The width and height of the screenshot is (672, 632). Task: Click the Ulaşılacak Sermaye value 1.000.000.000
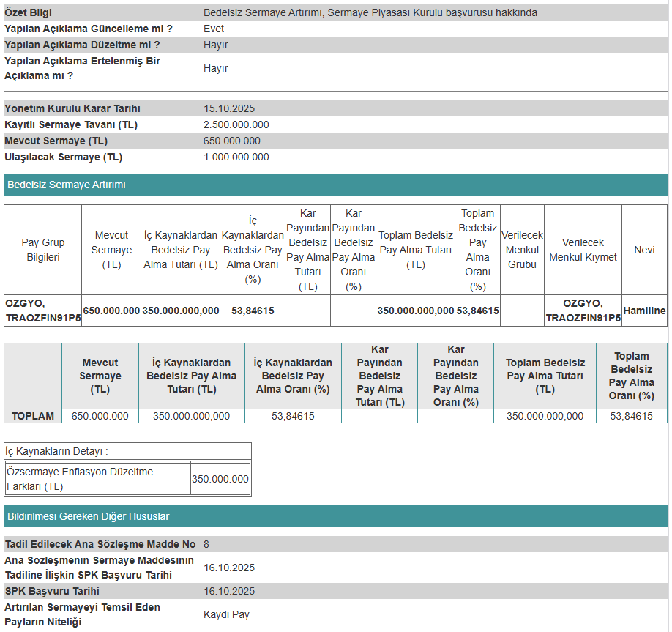[x=236, y=157]
